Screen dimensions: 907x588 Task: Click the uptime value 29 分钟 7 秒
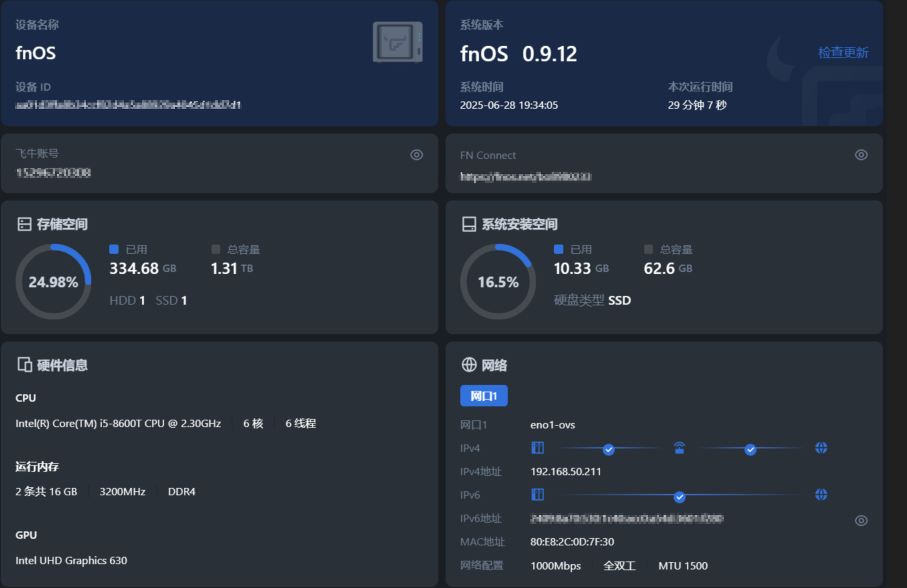coord(697,105)
